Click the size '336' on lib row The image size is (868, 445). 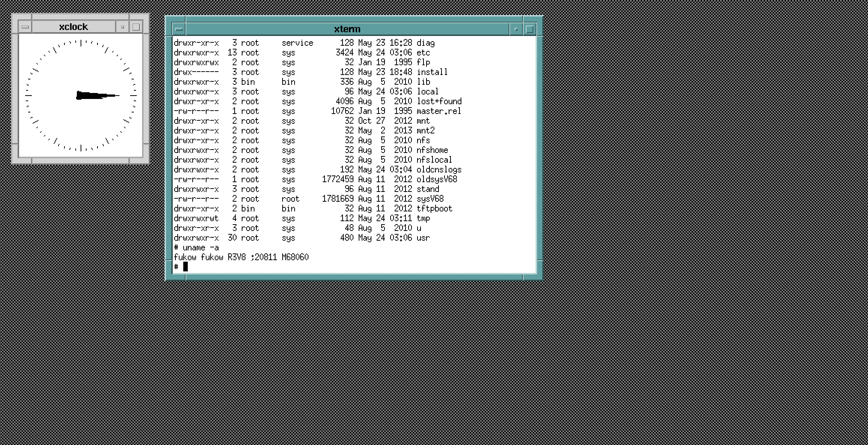click(x=347, y=82)
